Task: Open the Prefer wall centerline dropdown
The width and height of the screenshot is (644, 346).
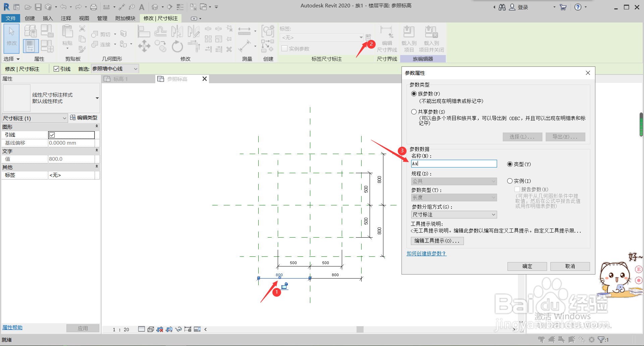Action: click(x=115, y=69)
